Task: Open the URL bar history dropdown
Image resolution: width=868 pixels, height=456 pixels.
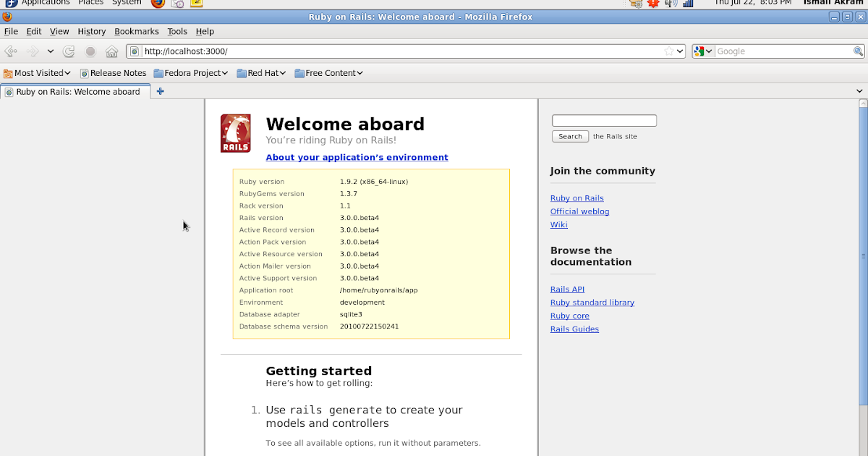Action: coord(681,51)
